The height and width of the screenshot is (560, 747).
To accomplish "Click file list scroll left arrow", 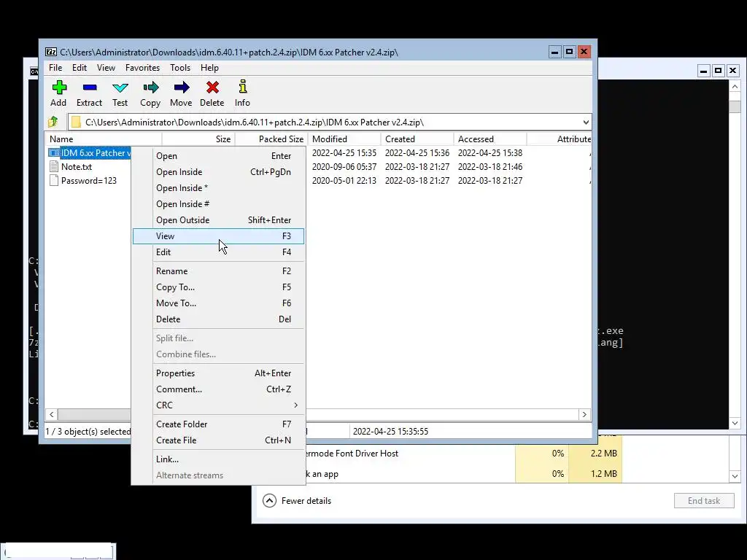I will click(x=52, y=414).
